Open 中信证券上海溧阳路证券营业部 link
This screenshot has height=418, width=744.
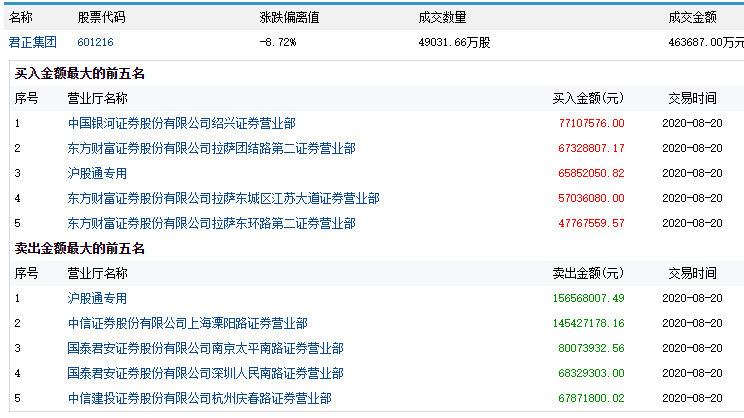point(187,324)
